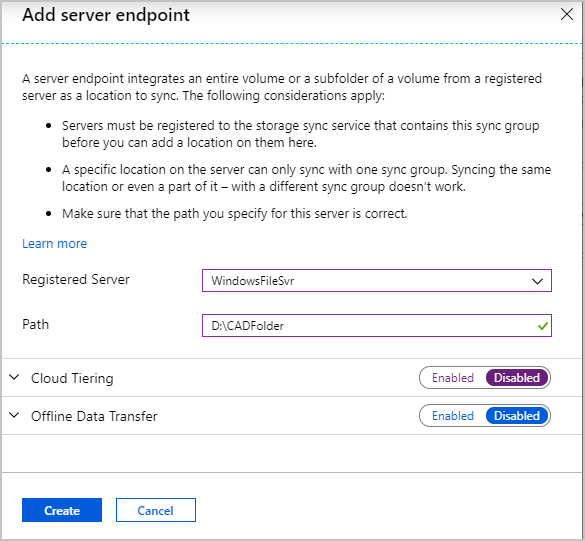This screenshot has width=585, height=541.
Task: Click the Path input field
Action: 377,326
